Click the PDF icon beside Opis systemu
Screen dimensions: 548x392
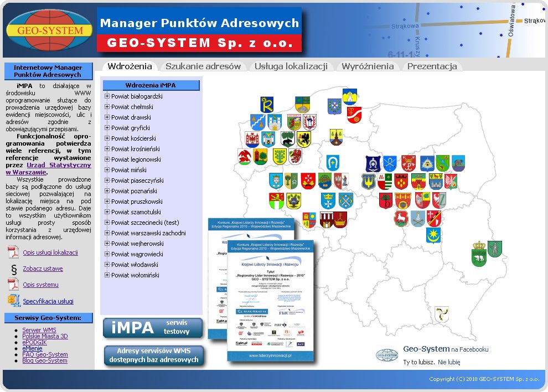click(13, 284)
